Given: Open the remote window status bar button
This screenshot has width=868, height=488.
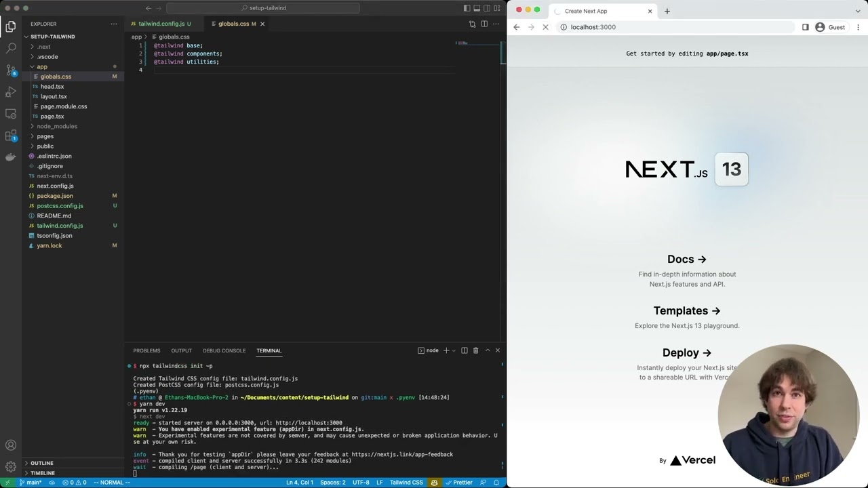Looking at the screenshot, I should (x=7, y=483).
